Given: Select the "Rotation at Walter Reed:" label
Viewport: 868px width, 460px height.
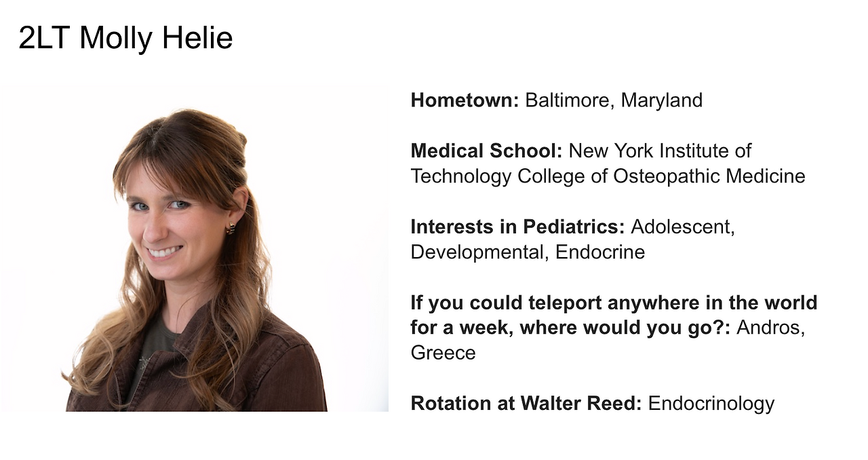Looking at the screenshot, I should 526,403.
